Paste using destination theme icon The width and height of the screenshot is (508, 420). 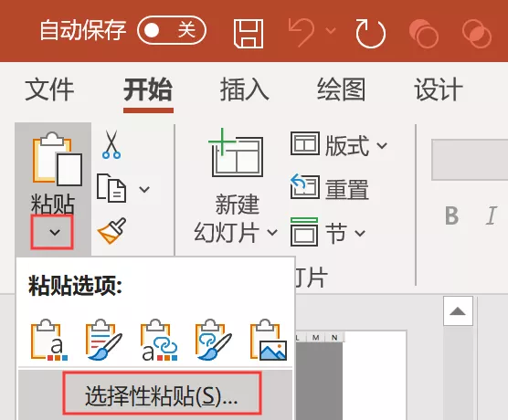(49, 340)
